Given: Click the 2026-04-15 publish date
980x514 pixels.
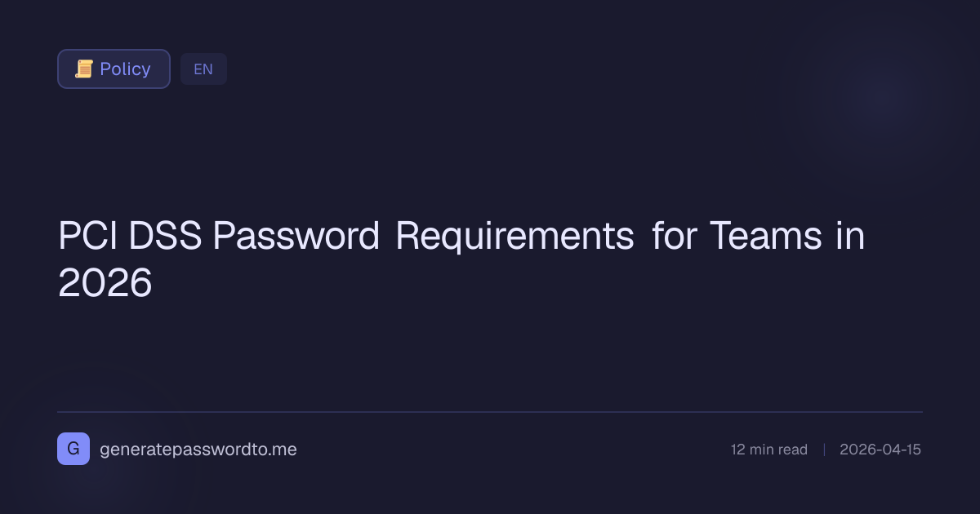Looking at the screenshot, I should tap(880, 450).
